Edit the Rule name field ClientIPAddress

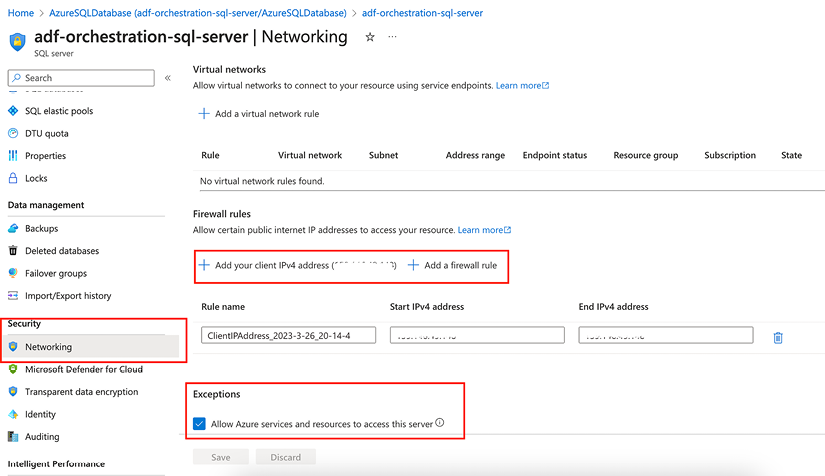click(x=288, y=335)
